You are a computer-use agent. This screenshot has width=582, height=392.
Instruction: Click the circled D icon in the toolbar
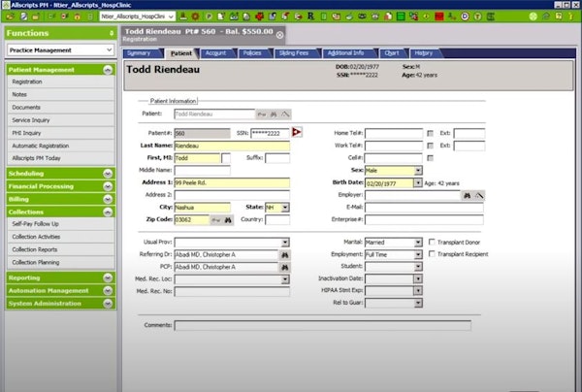pyautogui.click(x=465, y=16)
